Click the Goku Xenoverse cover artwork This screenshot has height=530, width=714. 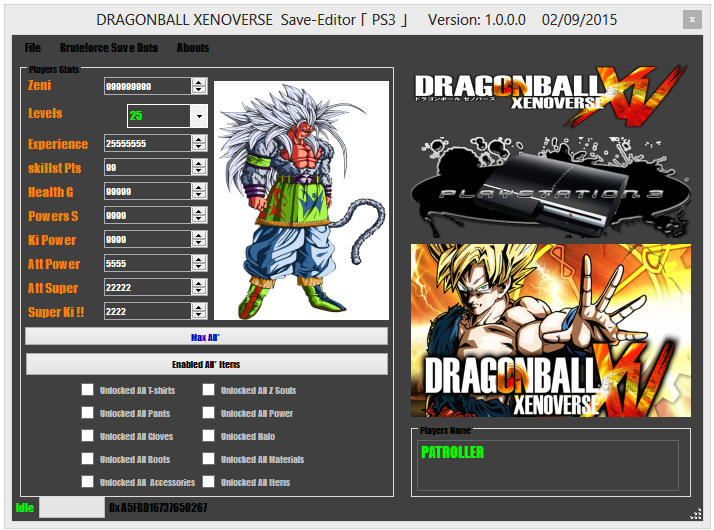550,330
